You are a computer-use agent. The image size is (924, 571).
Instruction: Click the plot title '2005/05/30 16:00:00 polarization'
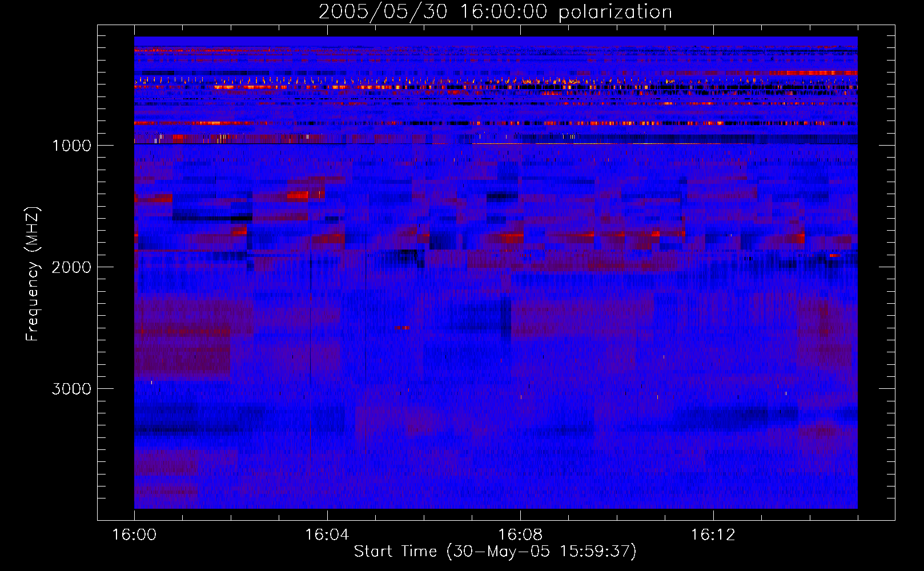pyautogui.click(x=495, y=11)
